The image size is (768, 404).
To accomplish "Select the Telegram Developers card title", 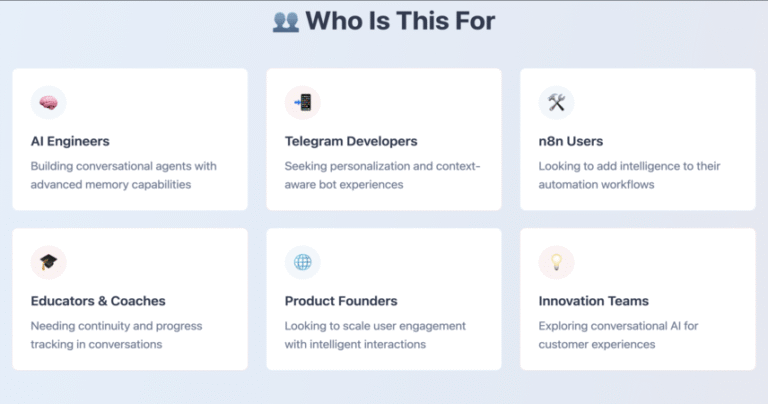I will [x=351, y=141].
